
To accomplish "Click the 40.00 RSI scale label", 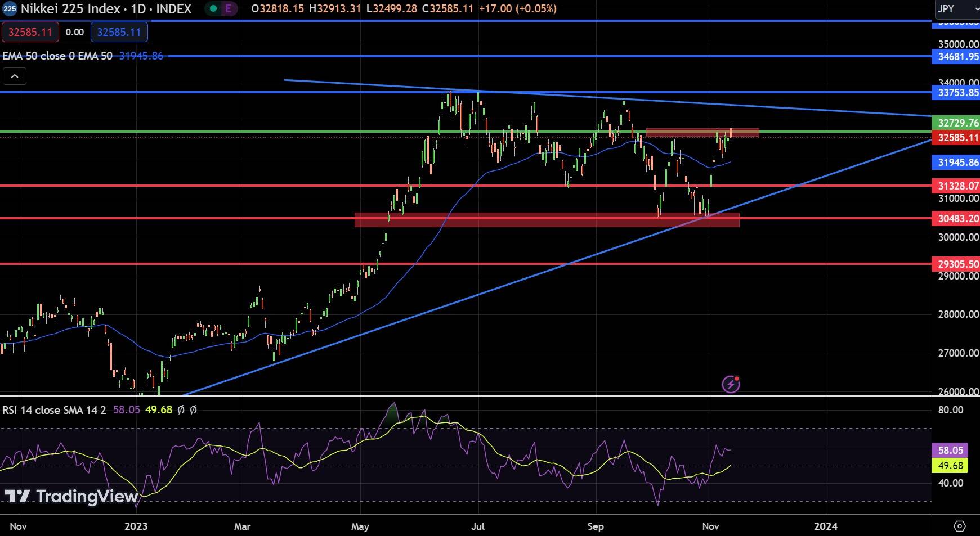I will [951, 483].
